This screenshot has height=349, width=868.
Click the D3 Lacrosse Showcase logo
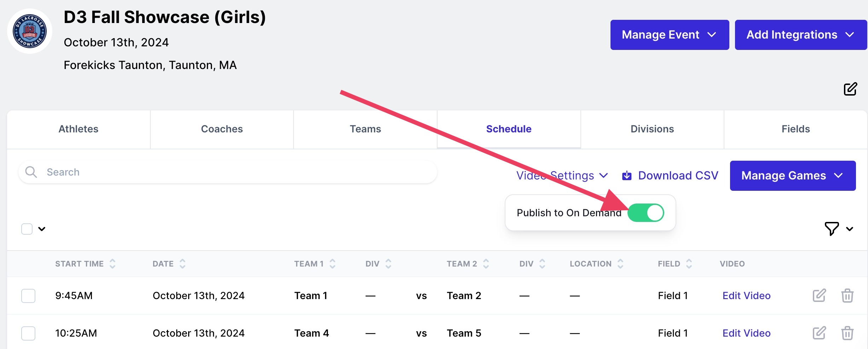pyautogui.click(x=30, y=31)
